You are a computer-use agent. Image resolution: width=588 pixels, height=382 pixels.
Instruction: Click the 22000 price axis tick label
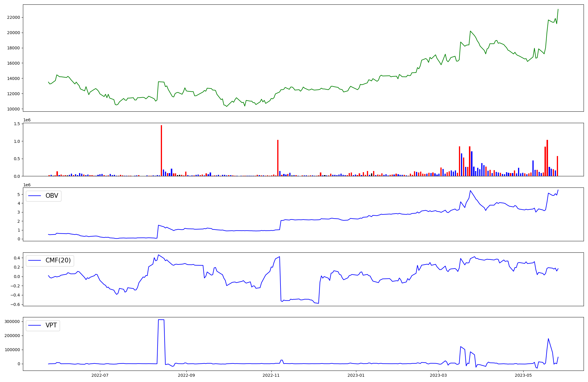(13, 17)
